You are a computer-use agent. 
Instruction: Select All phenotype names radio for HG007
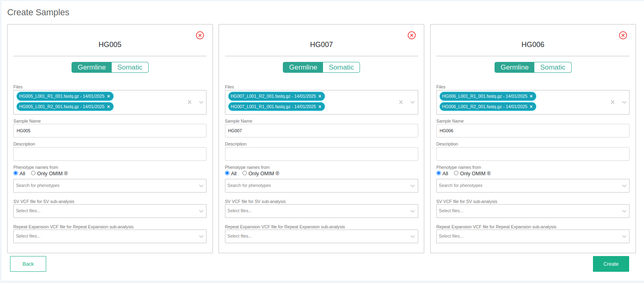[227, 173]
